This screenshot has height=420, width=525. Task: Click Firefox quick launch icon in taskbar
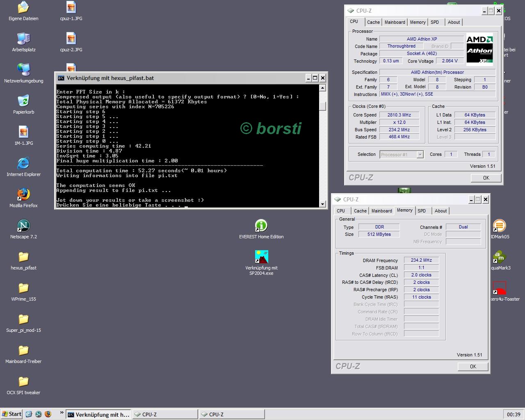click(x=48, y=414)
